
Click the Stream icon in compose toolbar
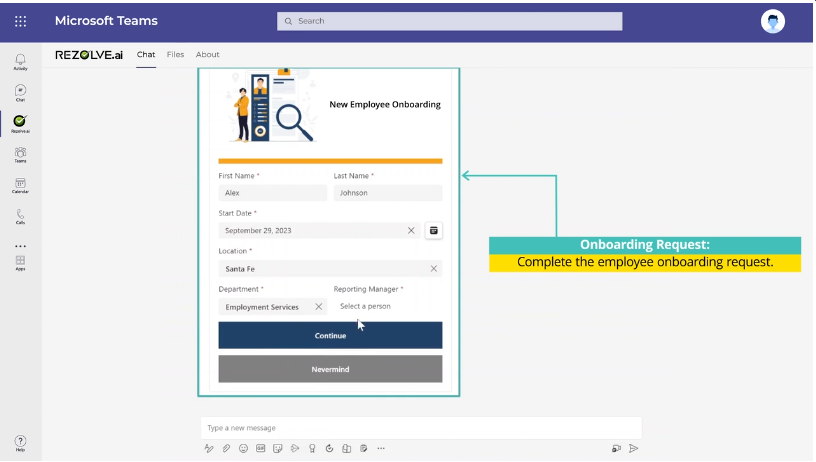(295, 448)
